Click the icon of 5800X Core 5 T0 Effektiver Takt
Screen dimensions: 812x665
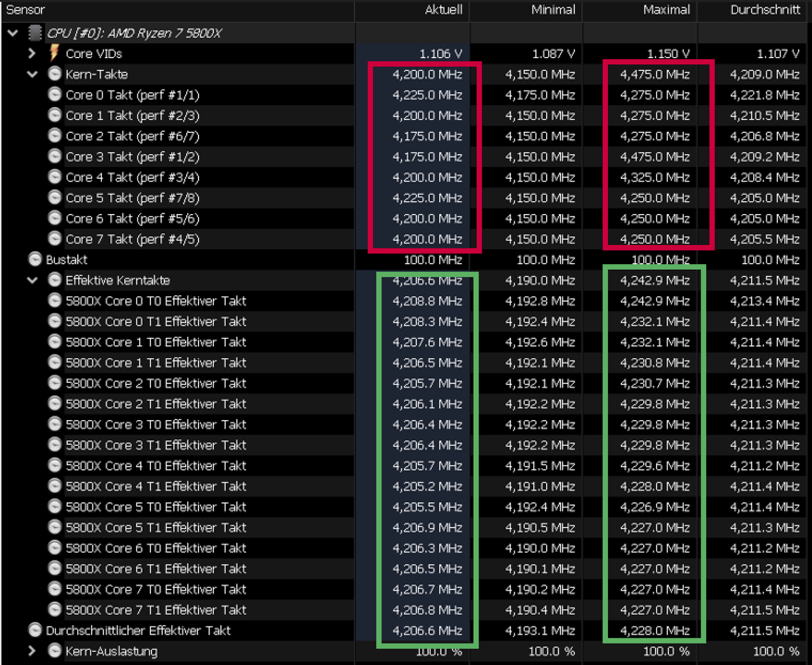(x=54, y=507)
